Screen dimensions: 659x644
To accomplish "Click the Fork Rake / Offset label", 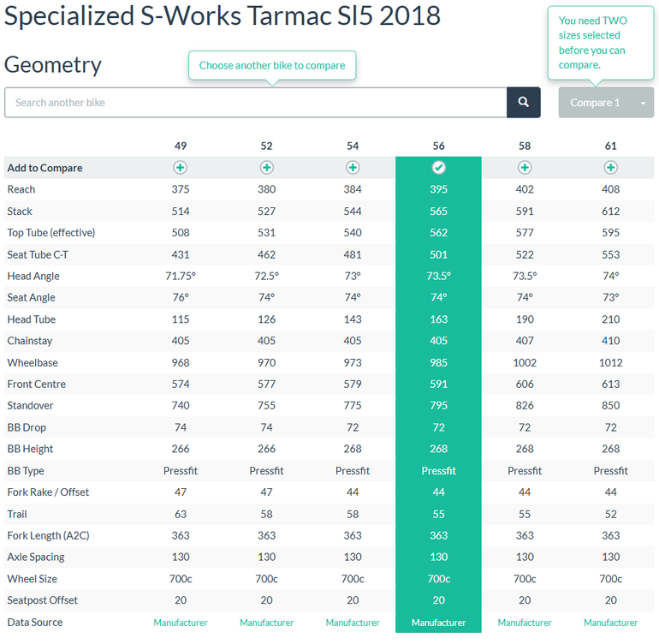I will (x=48, y=492).
